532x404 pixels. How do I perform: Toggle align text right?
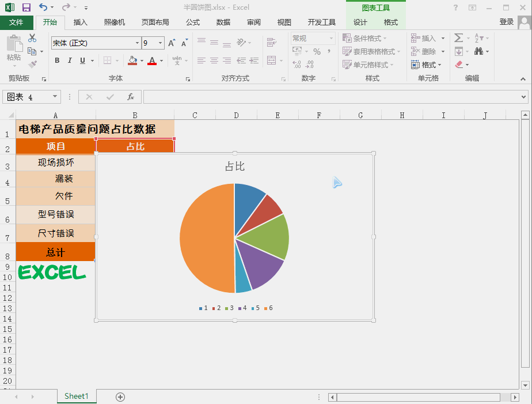[x=227, y=61]
